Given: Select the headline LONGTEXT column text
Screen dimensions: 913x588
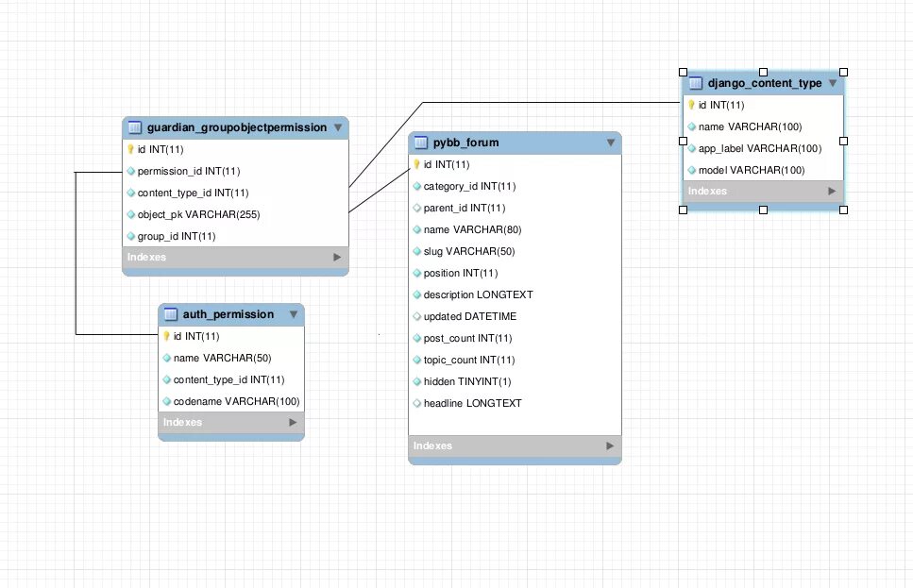Looking at the screenshot, I should [473, 403].
